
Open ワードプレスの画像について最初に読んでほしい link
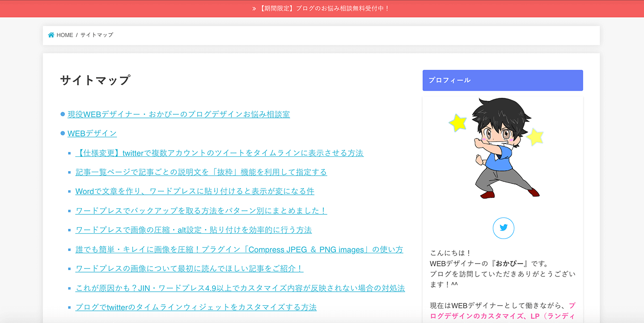point(190,268)
